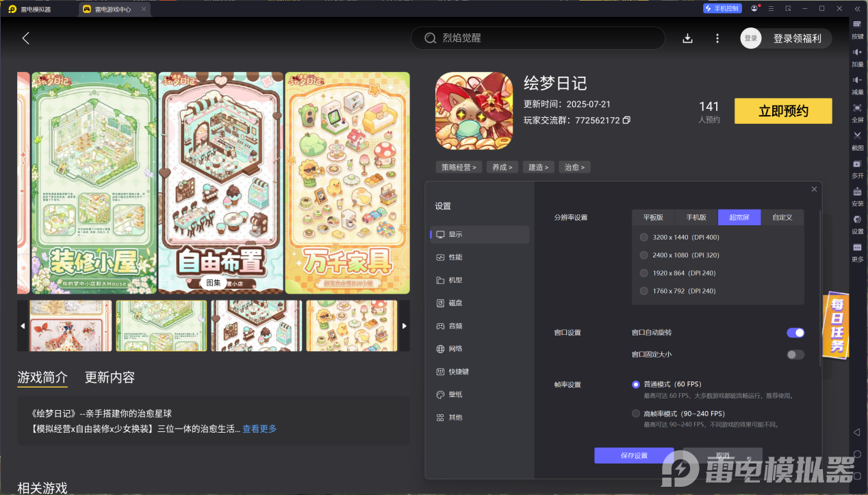Enter fullscreen with 全屏 icon
Screen dimensions: 868x495
tap(857, 113)
